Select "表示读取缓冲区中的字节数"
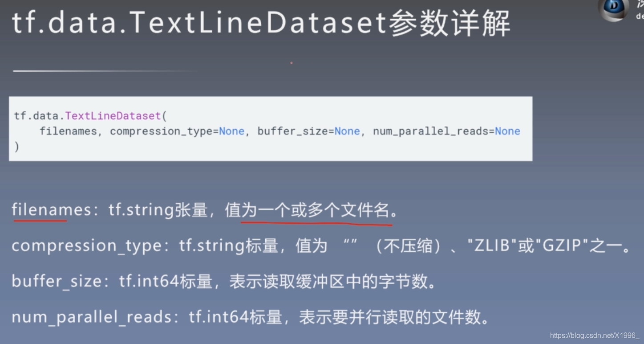The width and height of the screenshot is (644, 344). (x=328, y=282)
